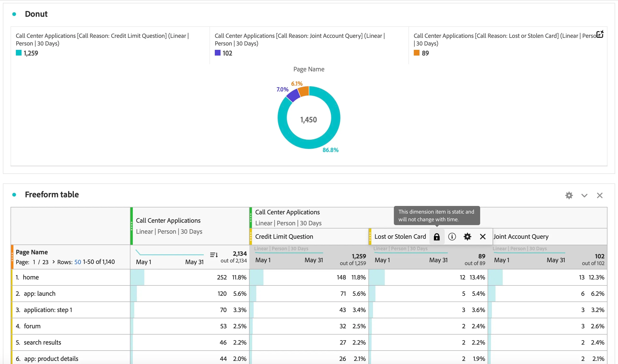Click the 13.4% cell in home row
This screenshot has width=618, height=364.
(477, 277)
